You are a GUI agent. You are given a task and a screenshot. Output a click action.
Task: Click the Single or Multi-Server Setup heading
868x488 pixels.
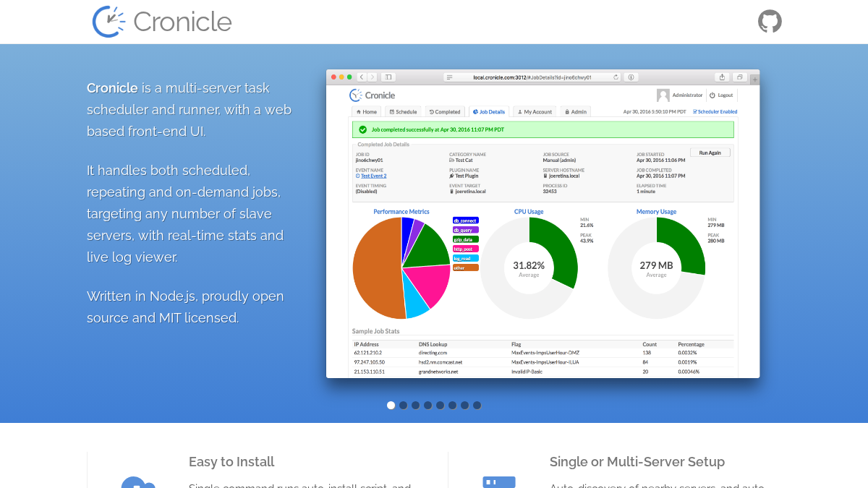coord(637,461)
